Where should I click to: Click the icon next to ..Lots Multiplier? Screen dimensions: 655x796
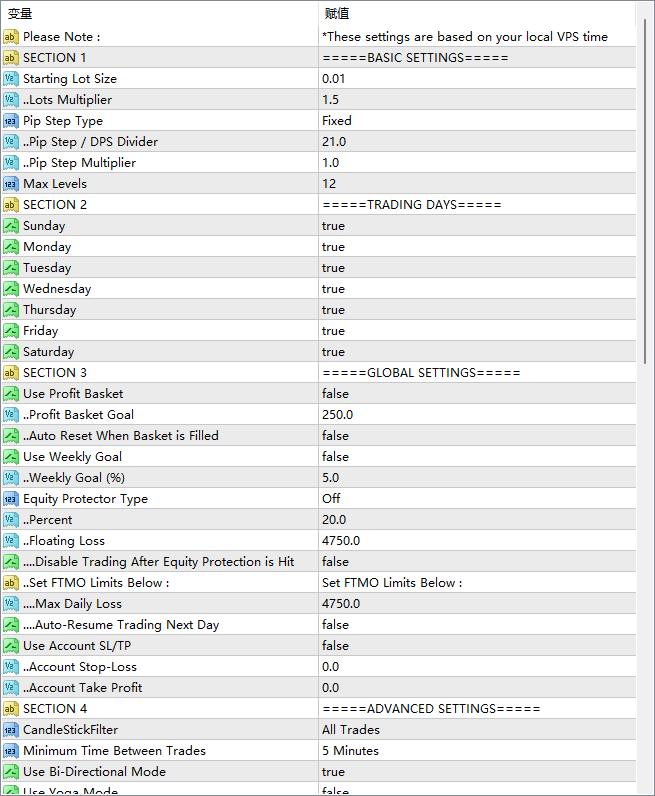11,100
